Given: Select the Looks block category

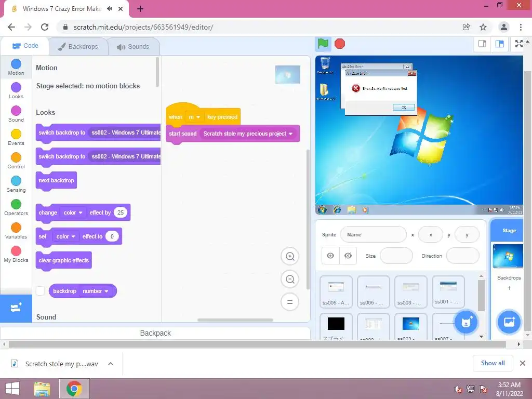Looking at the screenshot, I should (16, 90).
